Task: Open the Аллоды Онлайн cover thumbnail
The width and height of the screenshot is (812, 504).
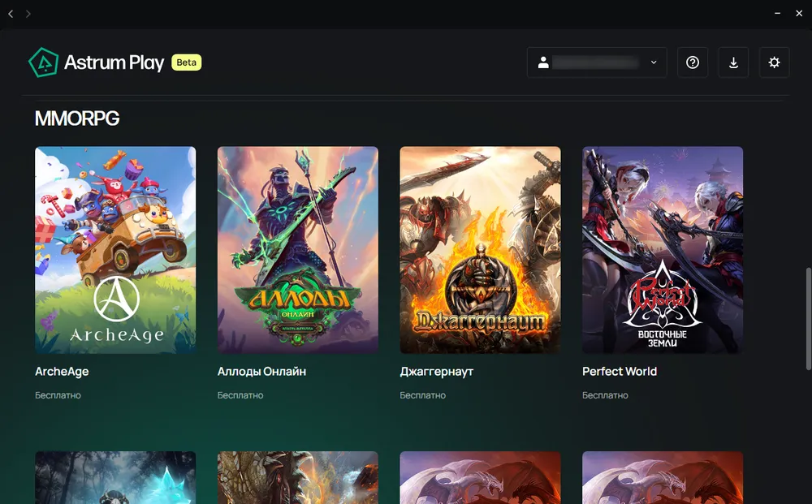Action: [x=298, y=250]
